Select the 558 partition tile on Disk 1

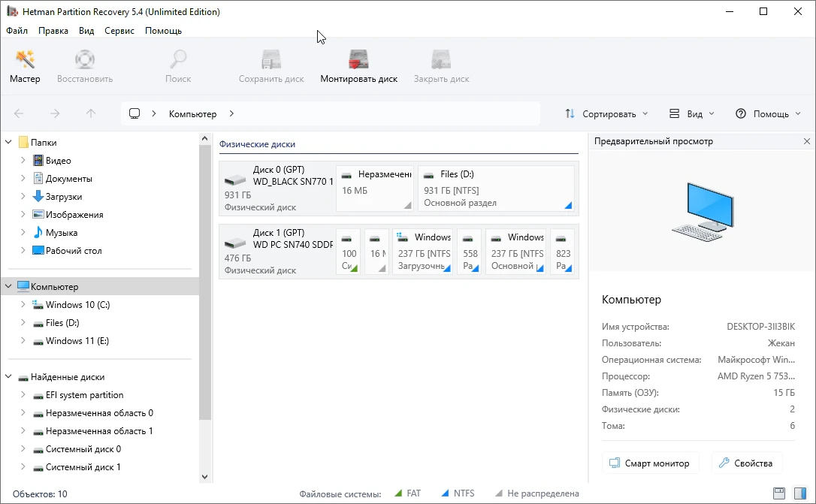470,251
